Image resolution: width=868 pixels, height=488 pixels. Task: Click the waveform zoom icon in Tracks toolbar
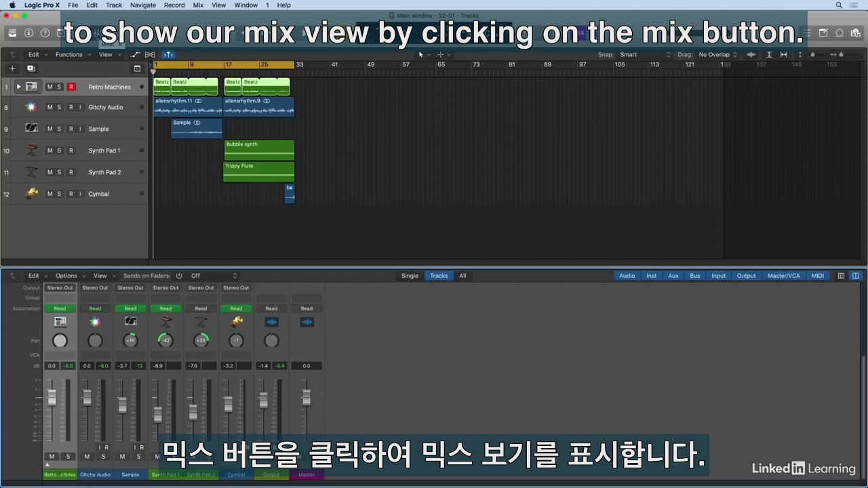pos(751,54)
